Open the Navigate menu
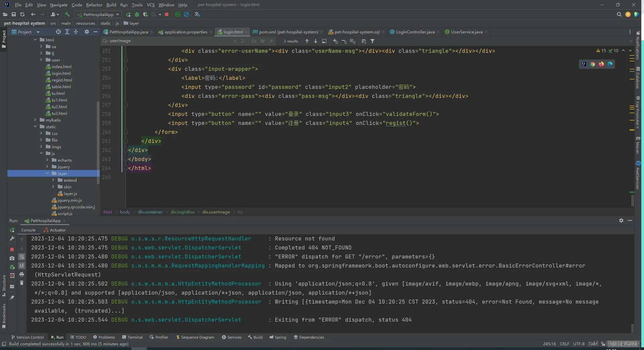644x350 pixels. [59, 5]
